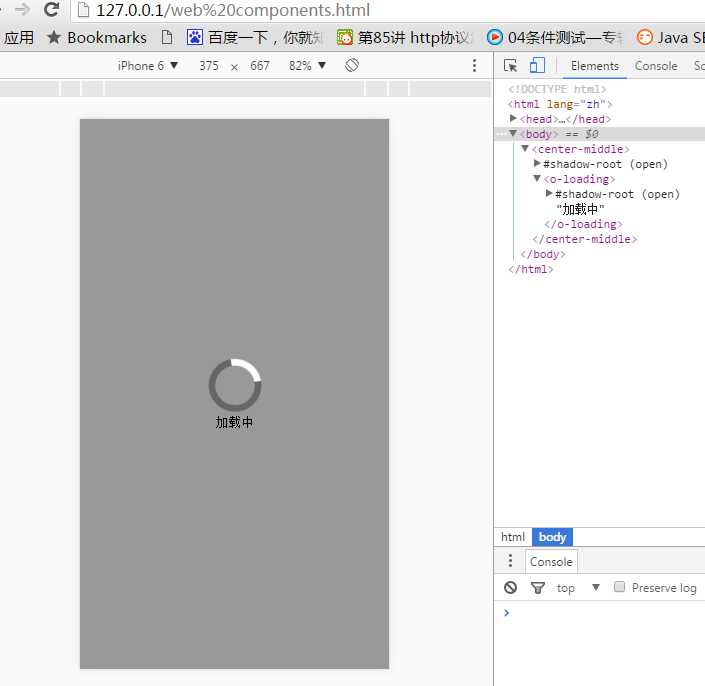Viewport: 705px width, 686px height.
Task: Expand shadow-root under center-middle
Action: (537, 163)
